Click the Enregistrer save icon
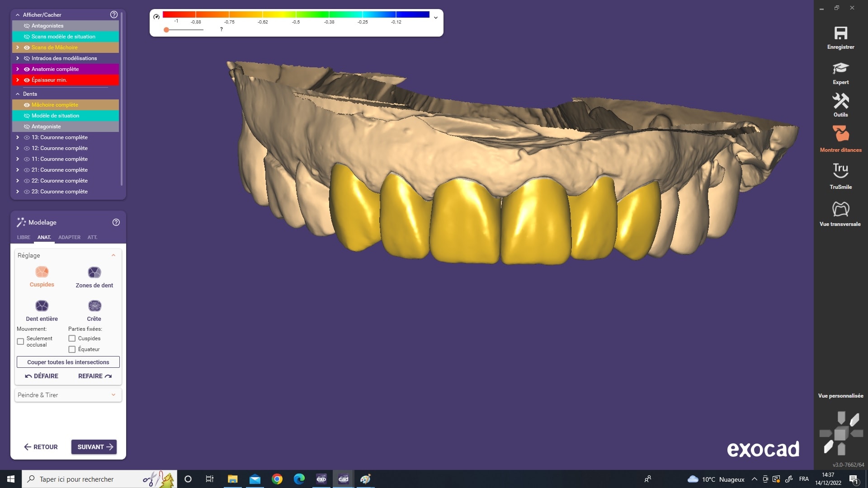This screenshot has height=488, width=868. click(x=840, y=34)
